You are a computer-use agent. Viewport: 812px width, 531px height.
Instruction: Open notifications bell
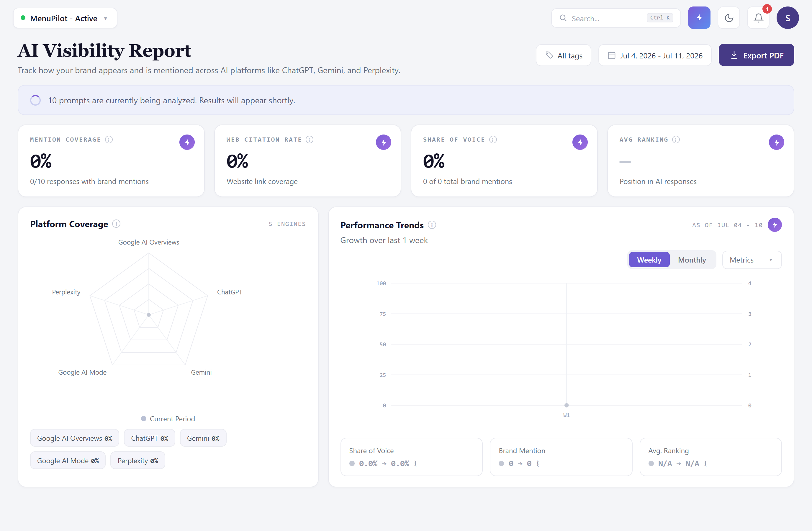point(758,18)
